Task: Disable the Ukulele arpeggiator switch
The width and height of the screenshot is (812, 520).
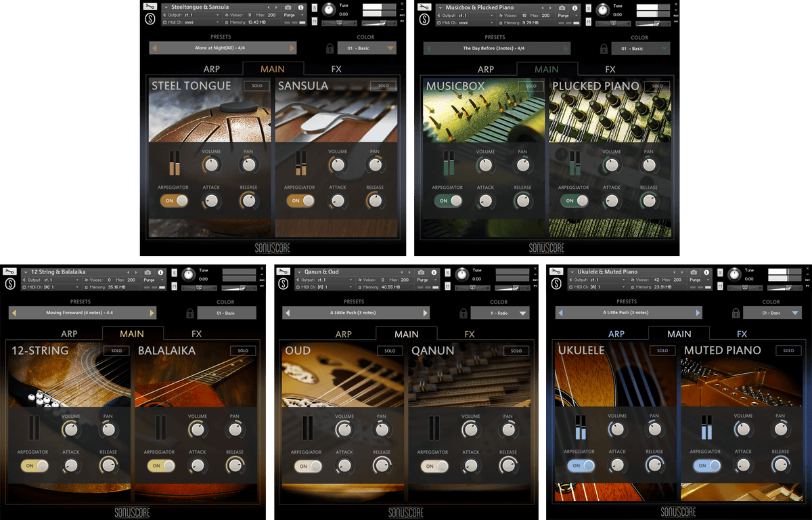Action: [581, 465]
